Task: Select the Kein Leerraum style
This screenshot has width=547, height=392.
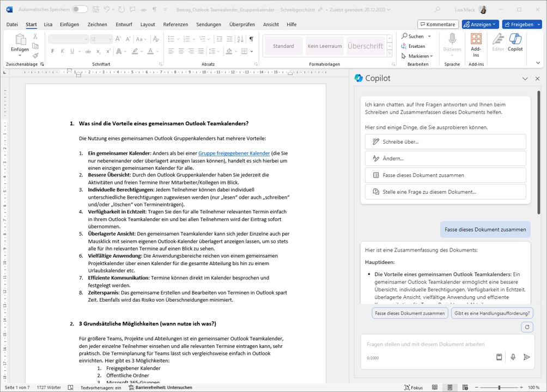Action: click(x=324, y=46)
